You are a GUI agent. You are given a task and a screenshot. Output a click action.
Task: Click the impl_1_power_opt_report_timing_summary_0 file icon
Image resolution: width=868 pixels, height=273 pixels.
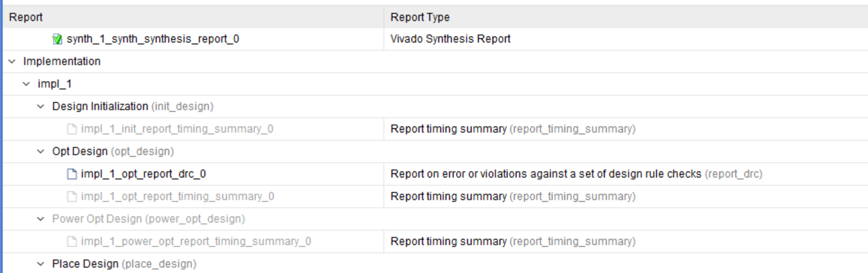(72, 242)
